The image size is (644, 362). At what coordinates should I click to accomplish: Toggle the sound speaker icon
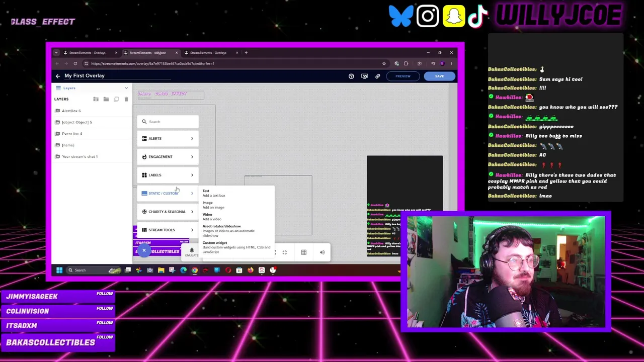click(x=323, y=252)
